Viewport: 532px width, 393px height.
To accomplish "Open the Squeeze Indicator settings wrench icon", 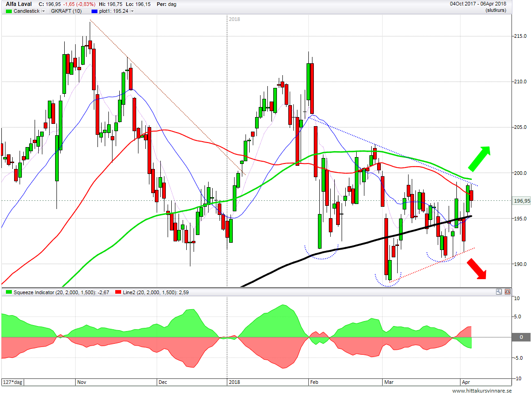I will tap(498, 291).
